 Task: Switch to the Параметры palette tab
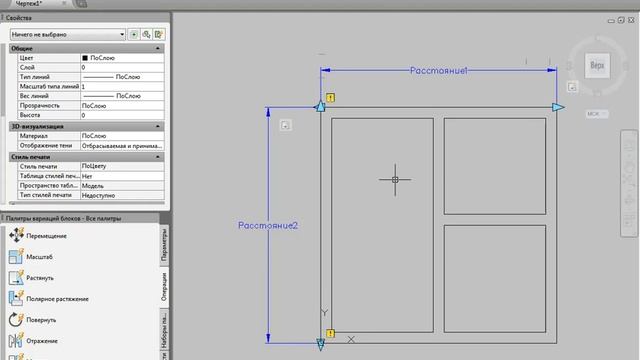[x=164, y=245]
